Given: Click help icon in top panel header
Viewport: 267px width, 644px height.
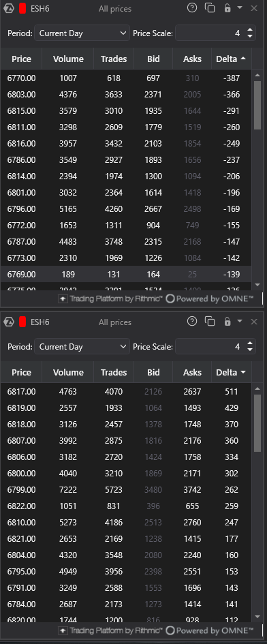Looking at the screenshot, I should pyautogui.click(x=192, y=7).
